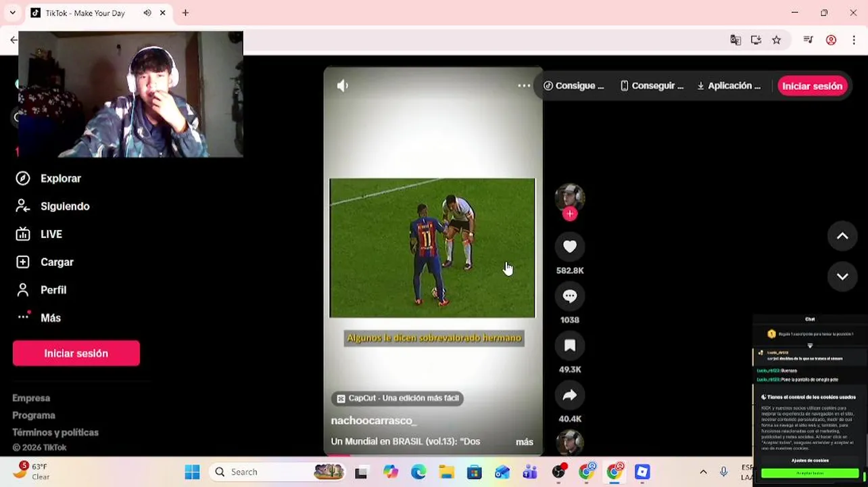Show hidden system tray icons
Image resolution: width=868 pixels, height=487 pixels.
pyautogui.click(x=703, y=472)
